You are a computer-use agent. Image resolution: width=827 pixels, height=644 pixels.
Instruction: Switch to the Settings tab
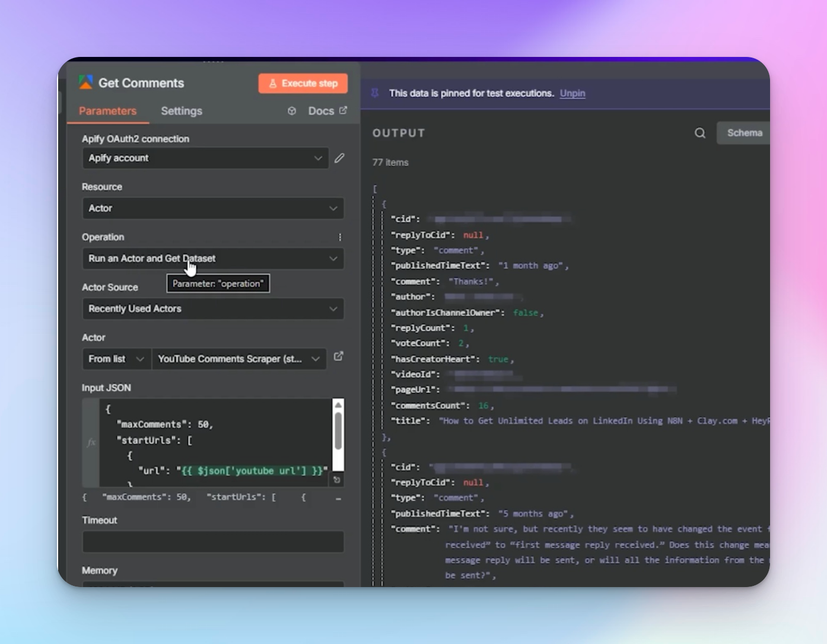(182, 111)
